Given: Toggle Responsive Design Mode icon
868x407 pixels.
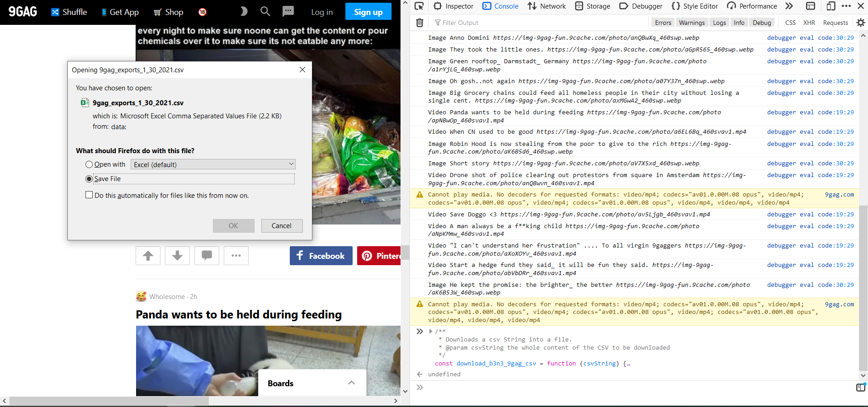Looking at the screenshot, I should (831, 6).
